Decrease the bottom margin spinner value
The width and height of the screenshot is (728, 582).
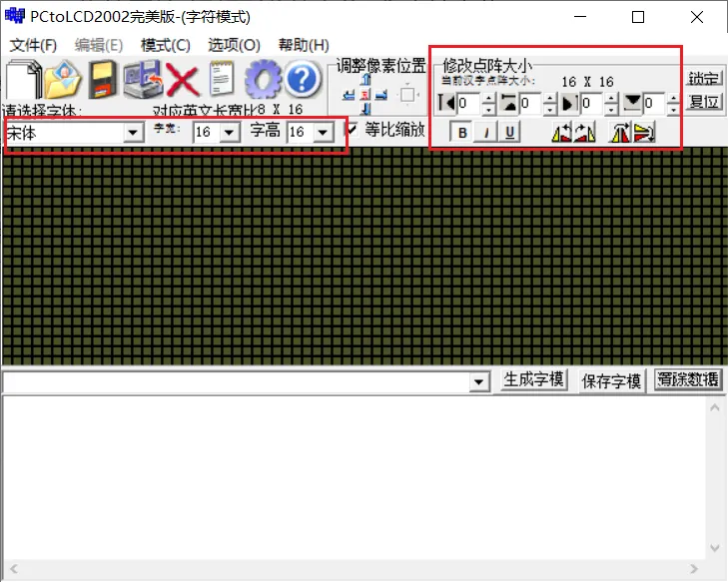click(673, 109)
